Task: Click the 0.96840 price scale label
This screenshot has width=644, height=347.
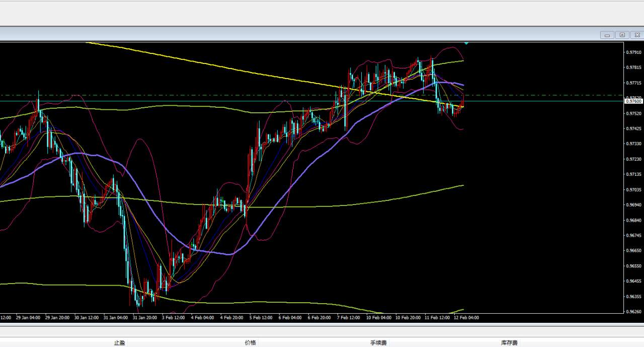Action: [x=633, y=220]
